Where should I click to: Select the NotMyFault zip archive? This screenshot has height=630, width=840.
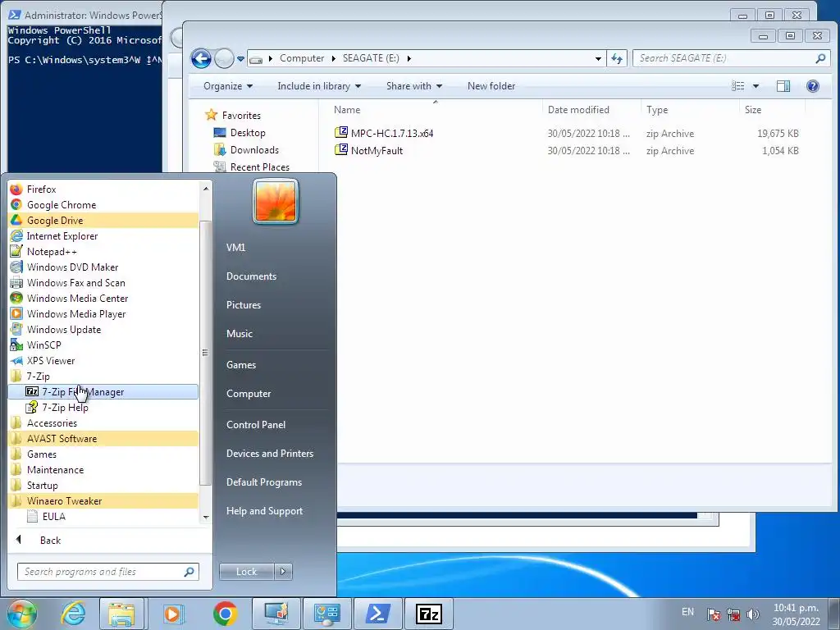coord(377,151)
